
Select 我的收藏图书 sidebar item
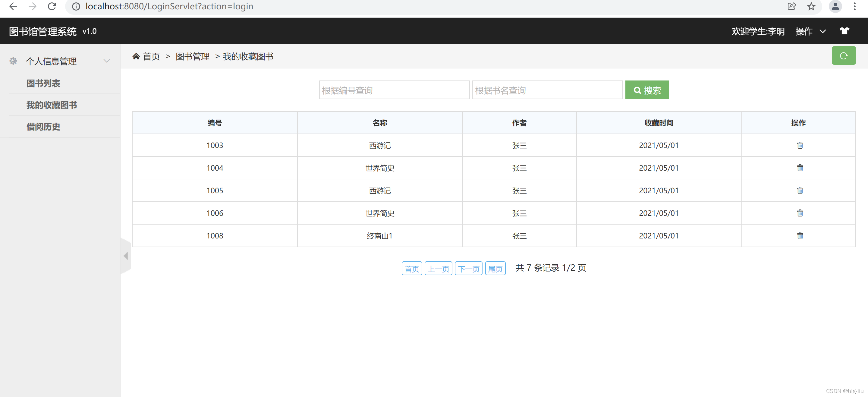(x=52, y=105)
